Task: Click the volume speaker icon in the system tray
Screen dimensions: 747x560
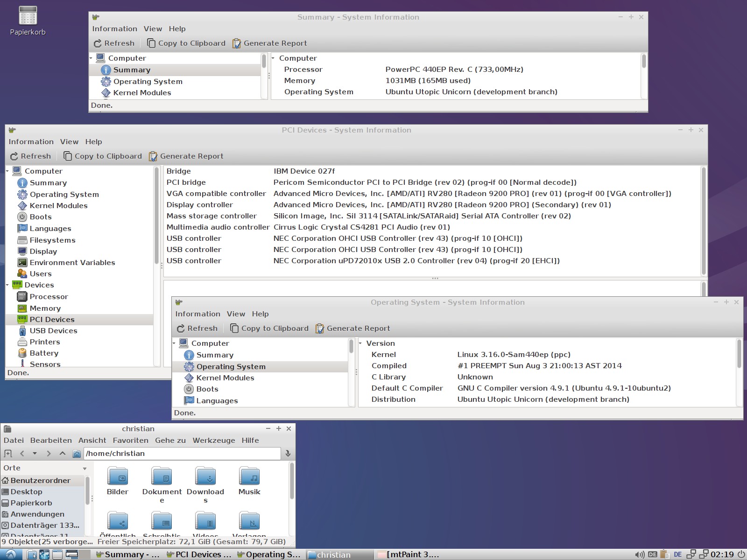Action: [x=640, y=554]
